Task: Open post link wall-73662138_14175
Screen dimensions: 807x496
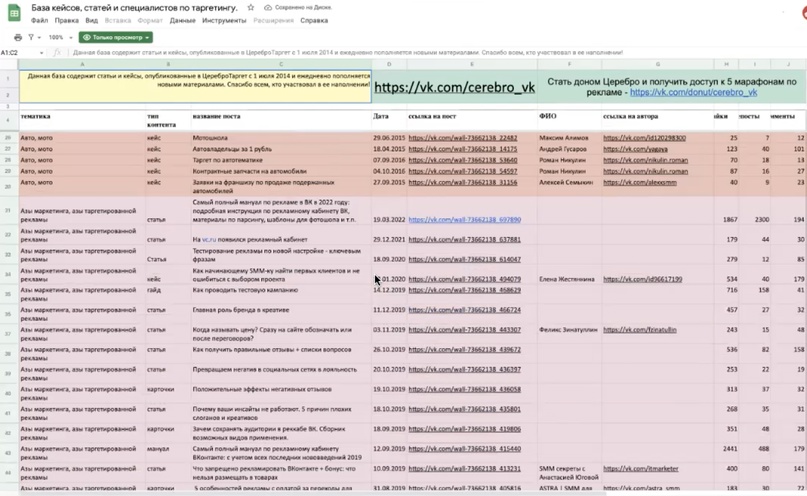Action: 463,149
